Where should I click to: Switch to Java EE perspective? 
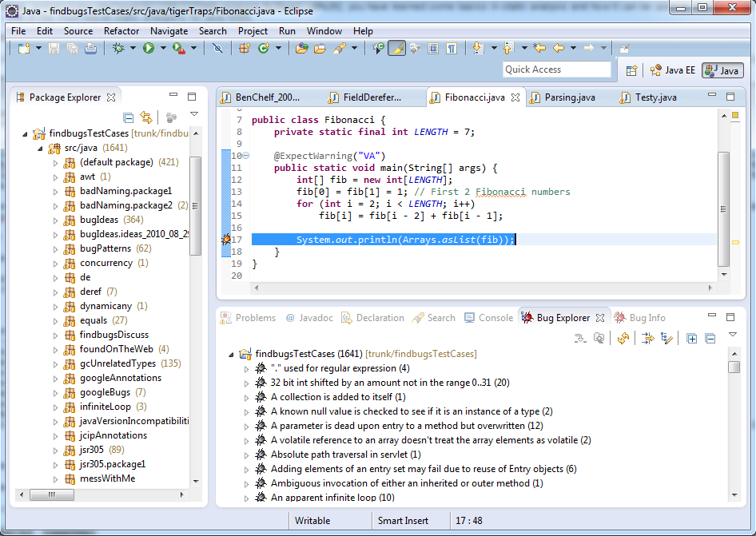[x=673, y=70]
